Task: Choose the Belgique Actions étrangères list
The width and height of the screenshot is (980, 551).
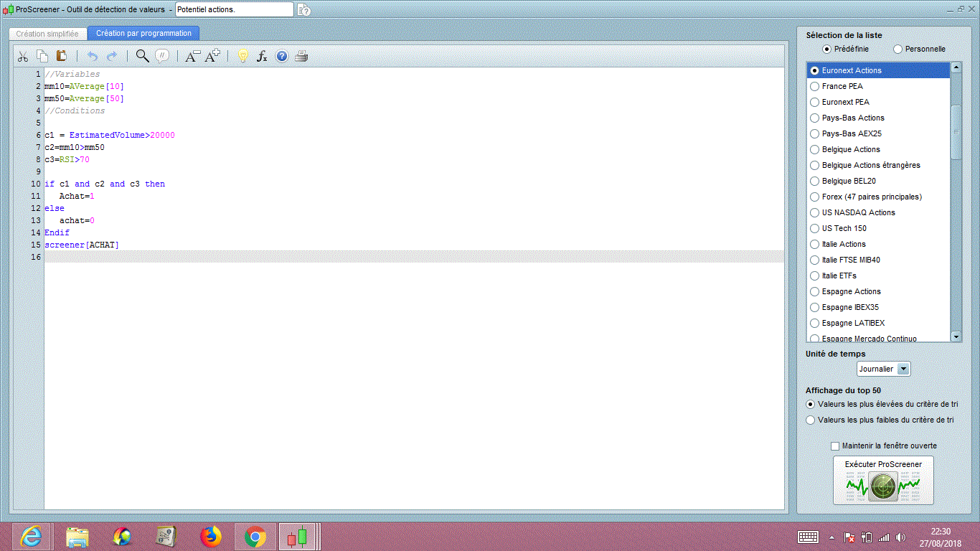Action: 879,165
